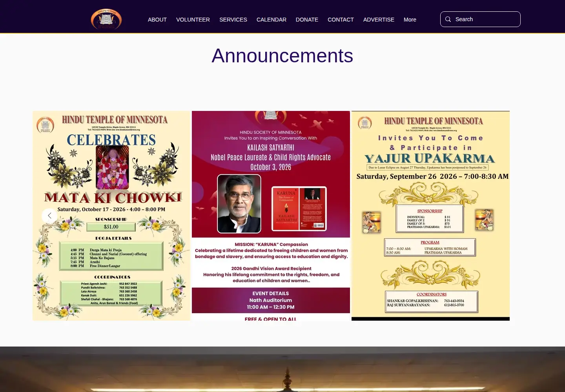Go to previous announcement slide arrow
The image size is (565, 392).
click(49, 216)
